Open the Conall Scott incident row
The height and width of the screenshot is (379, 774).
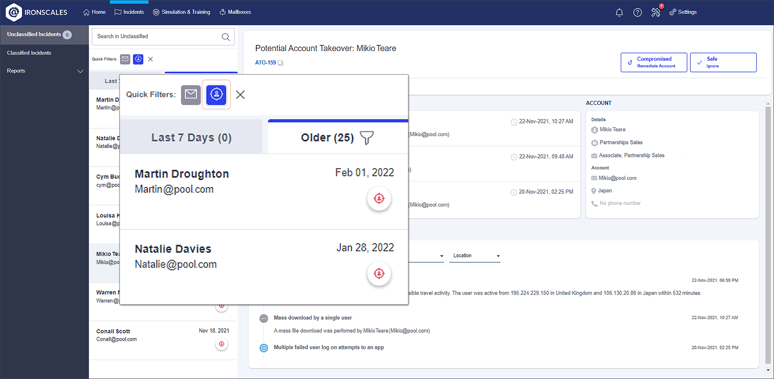click(163, 341)
